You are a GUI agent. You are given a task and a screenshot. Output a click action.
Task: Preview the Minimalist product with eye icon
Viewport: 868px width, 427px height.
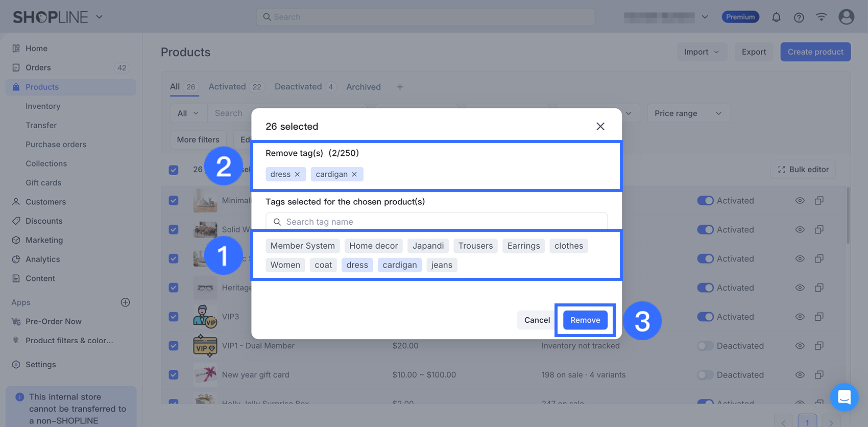(x=800, y=201)
